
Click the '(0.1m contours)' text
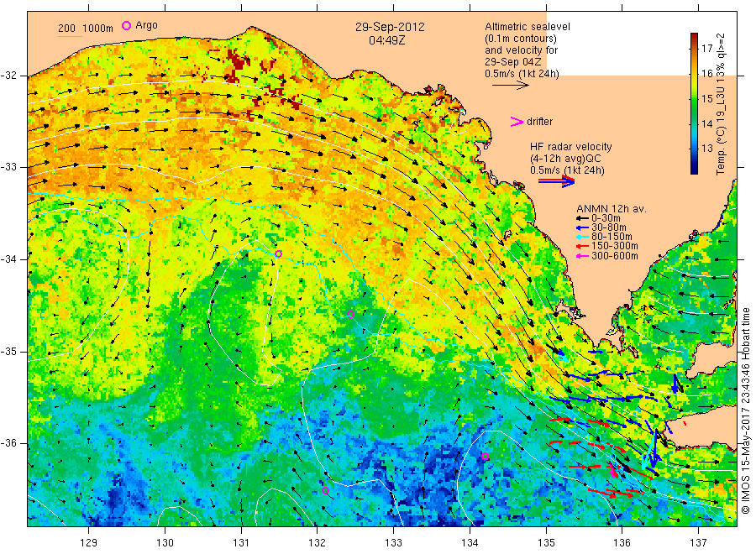(x=520, y=39)
